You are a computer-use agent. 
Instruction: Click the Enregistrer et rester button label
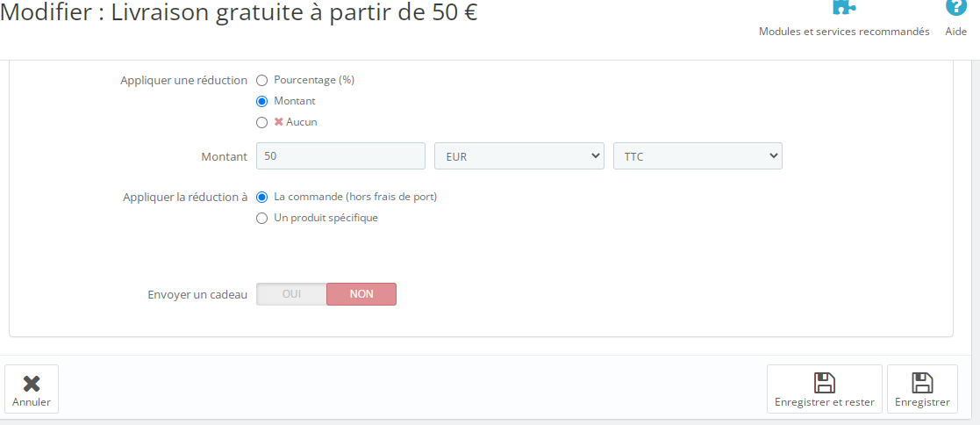pyautogui.click(x=825, y=402)
